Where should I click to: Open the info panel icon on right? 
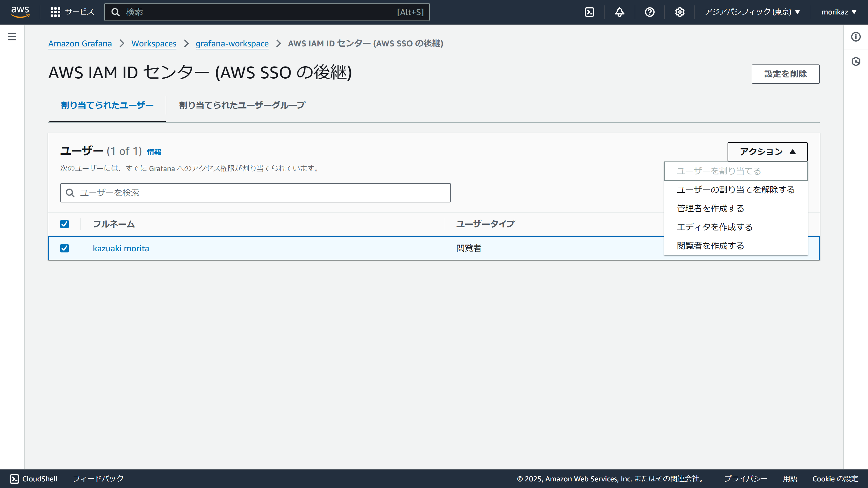click(856, 37)
